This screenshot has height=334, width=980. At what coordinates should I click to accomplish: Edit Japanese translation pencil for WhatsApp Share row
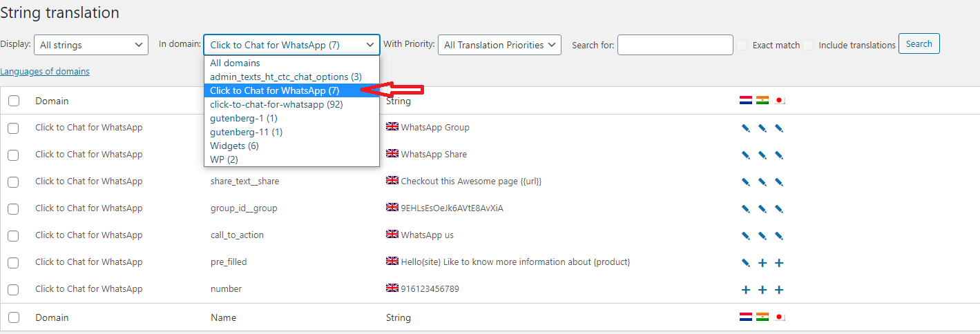pyautogui.click(x=779, y=155)
